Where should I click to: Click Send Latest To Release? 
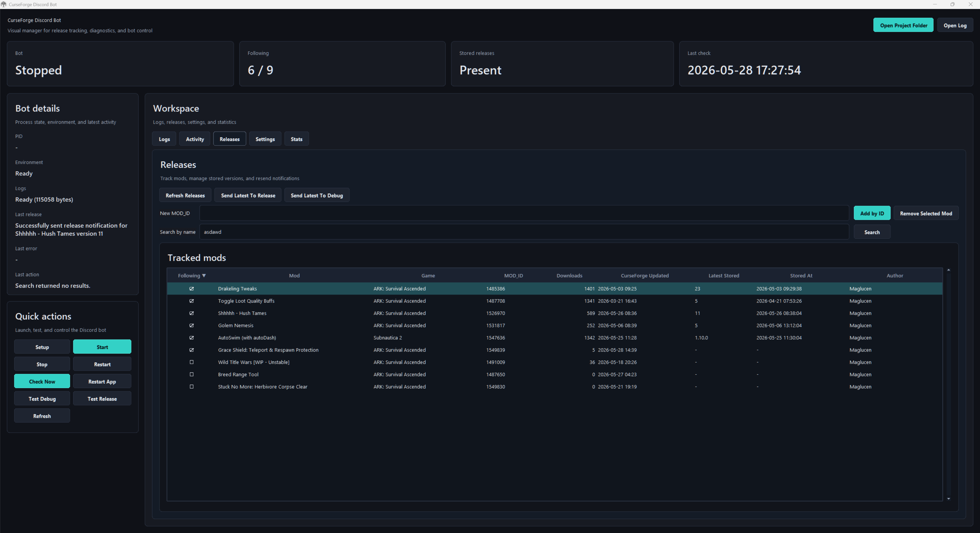click(248, 195)
